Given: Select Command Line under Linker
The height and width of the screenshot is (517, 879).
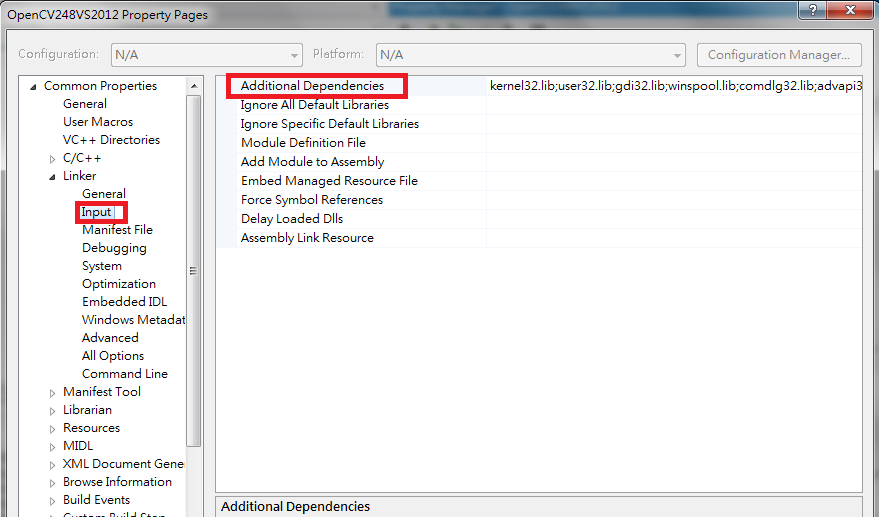Looking at the screenshot, I should [x=124, y=373].
